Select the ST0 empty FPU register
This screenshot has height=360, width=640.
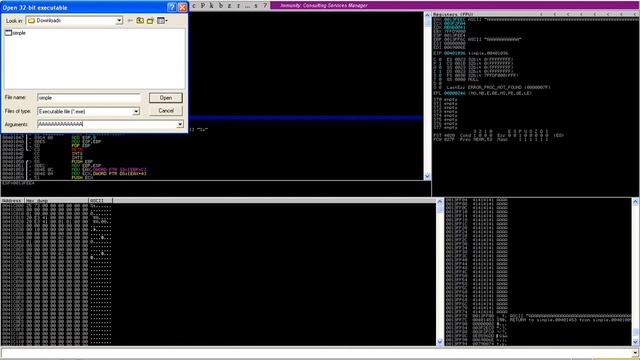(446, 99)
